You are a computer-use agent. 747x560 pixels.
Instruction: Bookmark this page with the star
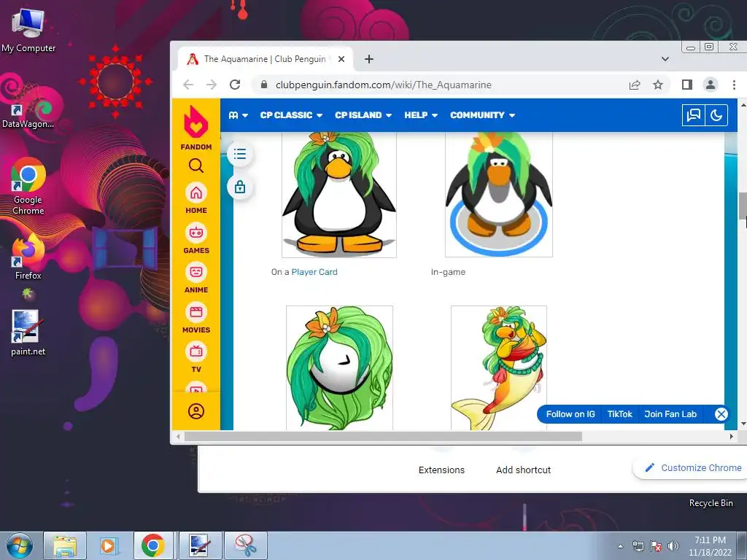point(658,85)
